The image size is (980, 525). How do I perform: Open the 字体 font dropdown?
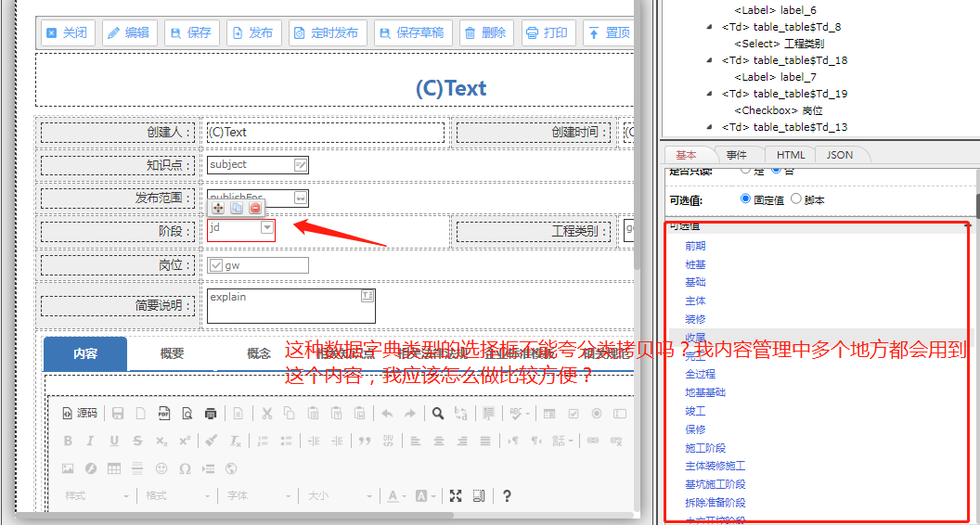click(257, 495)
